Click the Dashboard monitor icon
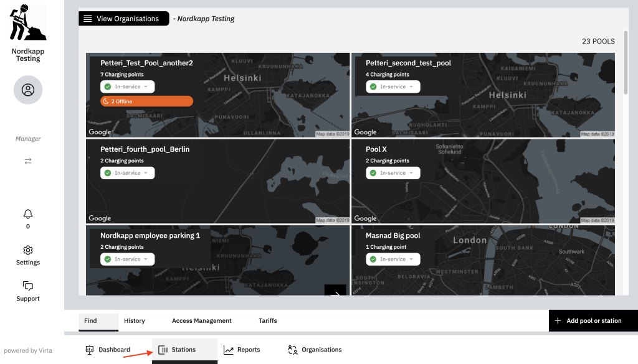This screenshot has height=364, width=638. (x=90, y=350)
